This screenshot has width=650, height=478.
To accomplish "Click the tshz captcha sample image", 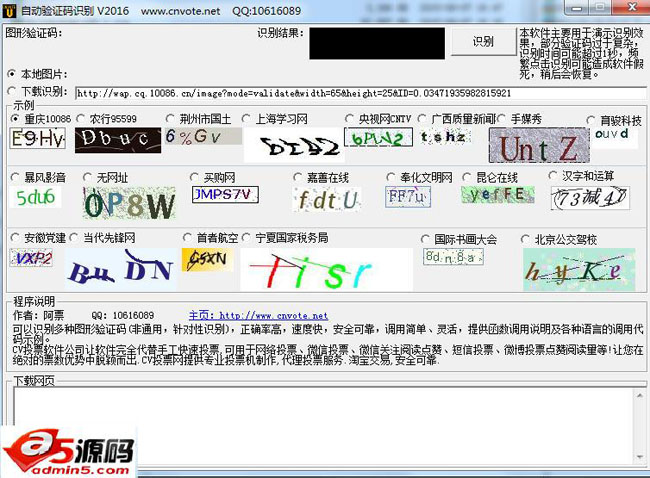I will (444, 136).
